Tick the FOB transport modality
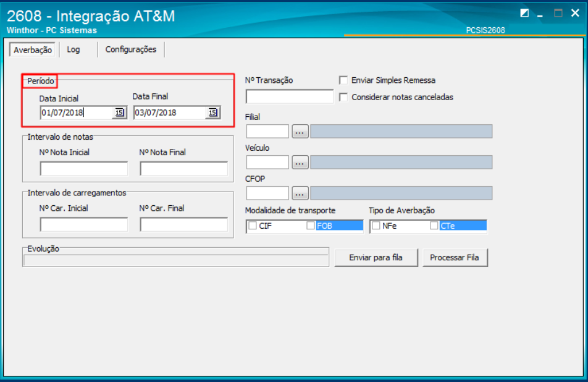This screenshot has width=588, height=382. 311,226
